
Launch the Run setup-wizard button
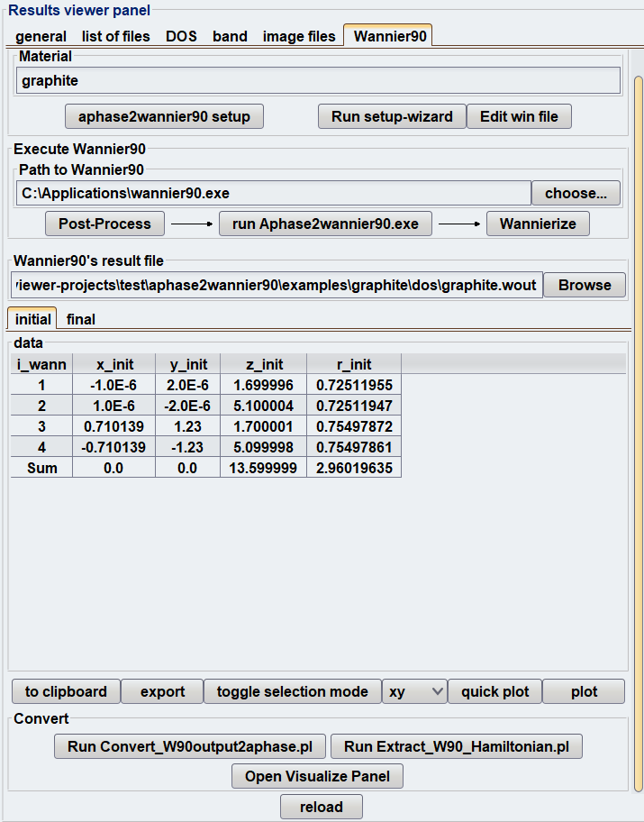391,116
